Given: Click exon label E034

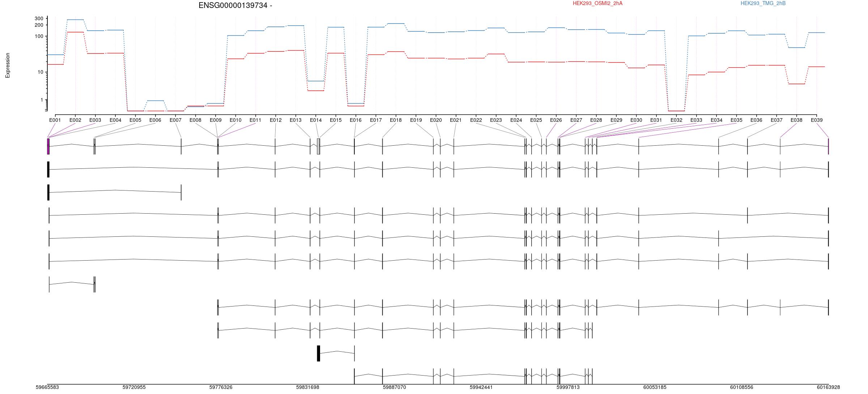Looking at the screenshot, I should pyautogui.click(x=716, y=120).
